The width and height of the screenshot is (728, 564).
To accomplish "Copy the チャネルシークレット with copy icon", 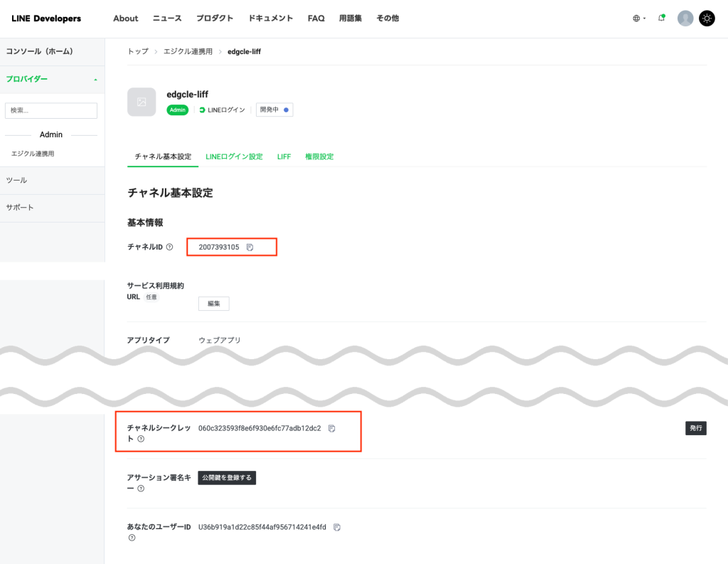I will coord(331,428).
